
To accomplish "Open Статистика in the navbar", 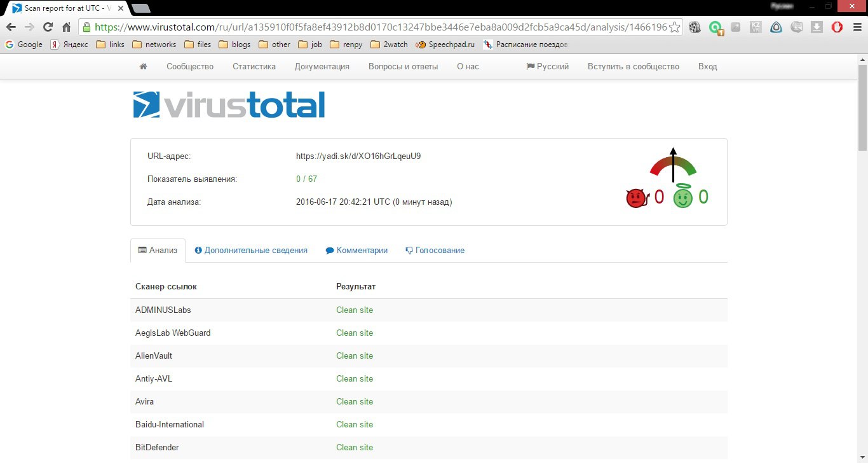I will (254, 66).
